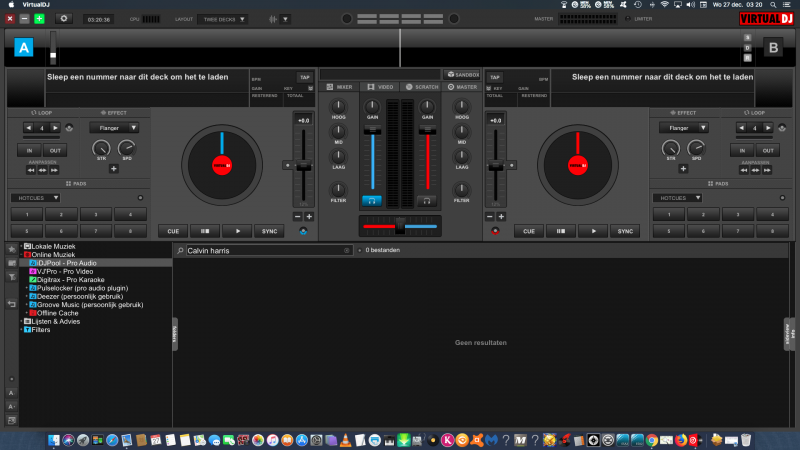Click right deck CUE button

point(529,231)
